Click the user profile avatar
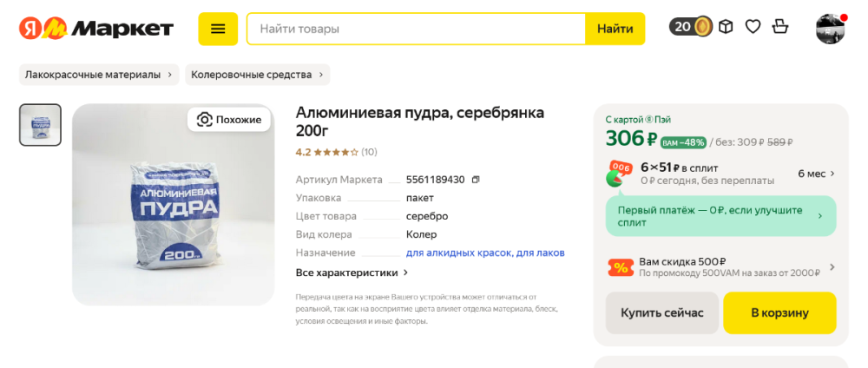Image resolution: width=868 pixels, height=368 pixels. [830, 29]
